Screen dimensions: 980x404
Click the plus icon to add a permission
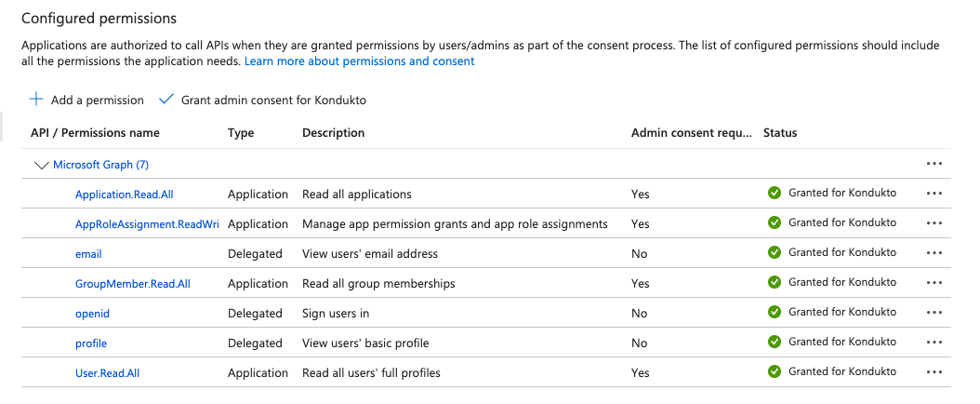tap(36, 100)
